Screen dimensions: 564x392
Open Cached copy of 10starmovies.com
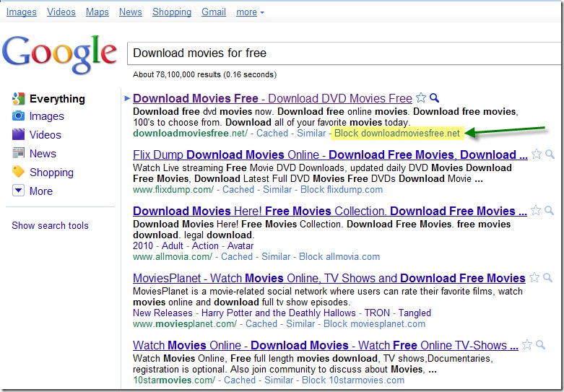[240, 380]
